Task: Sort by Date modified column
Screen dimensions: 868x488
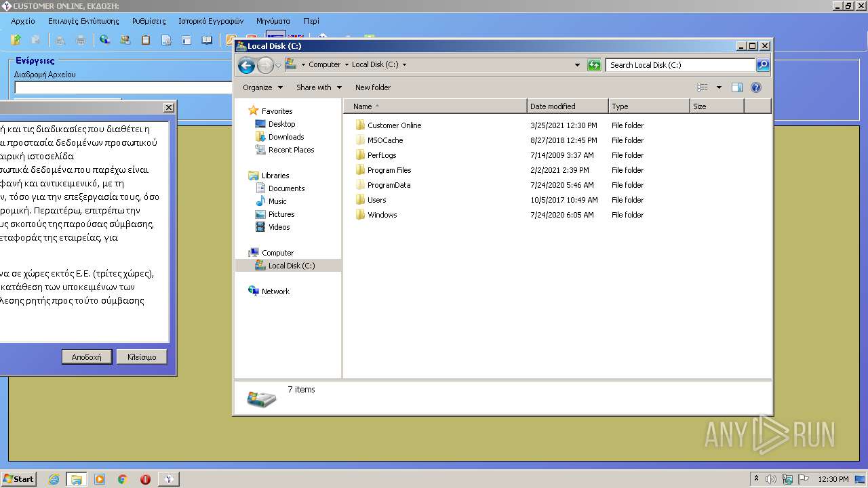Action: (568, 106)
